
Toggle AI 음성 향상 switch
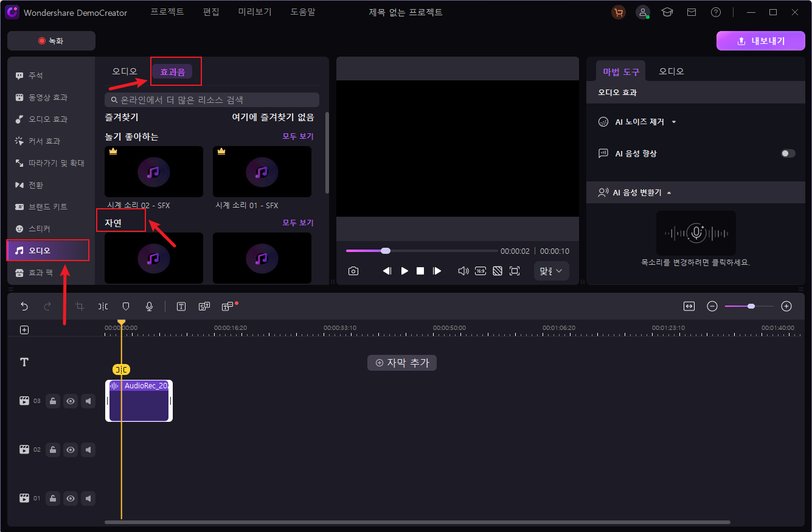[788, 153]
